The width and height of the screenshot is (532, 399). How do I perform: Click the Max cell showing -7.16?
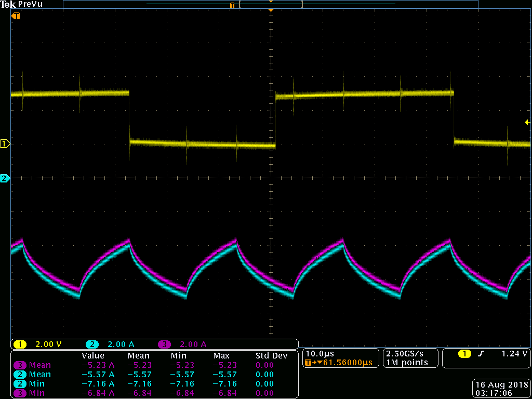[224, 384]
